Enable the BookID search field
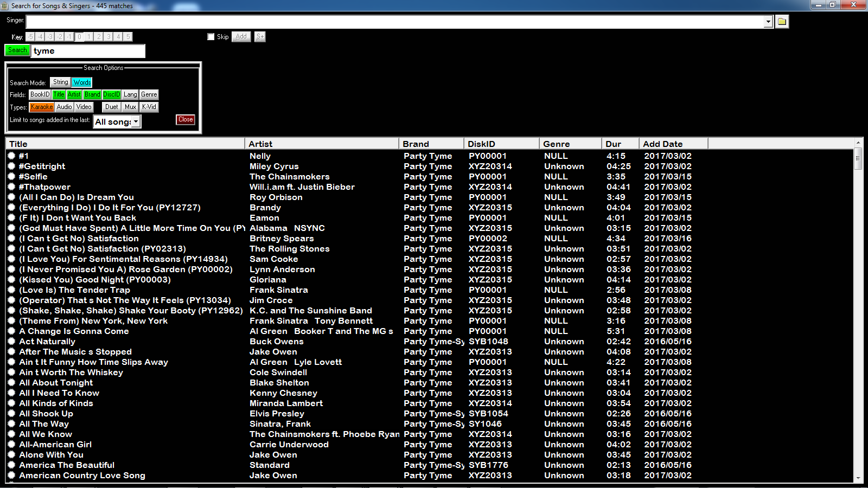 tap(40, 94)
